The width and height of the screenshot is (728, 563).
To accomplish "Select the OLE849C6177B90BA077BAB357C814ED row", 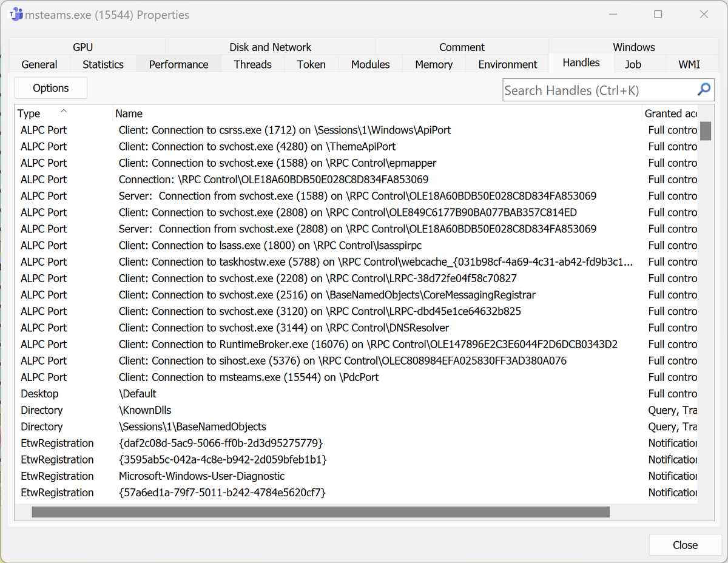I will 356,212.
